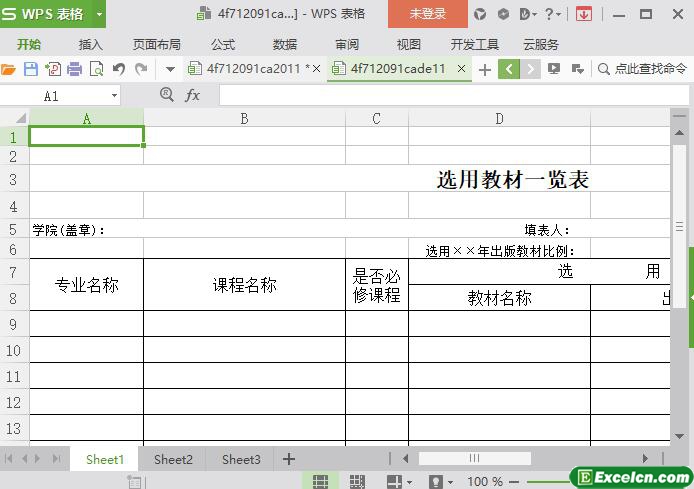Image resolution: width=694 pixels, height=489 pixels.
Task: Open file using the folder icon
Action: (8, 69)
